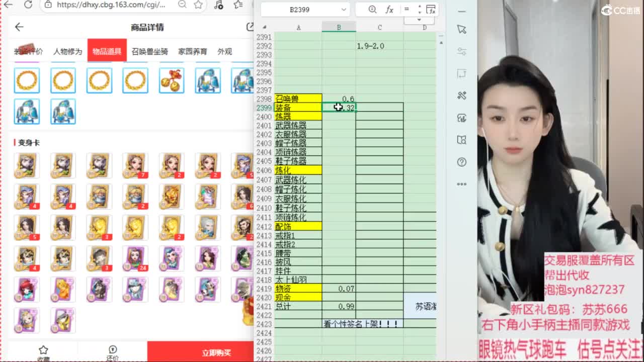This screenshot has width=644, height=362.
Task: Select the transformation card with count 7
Action: [x=135, y=165]
